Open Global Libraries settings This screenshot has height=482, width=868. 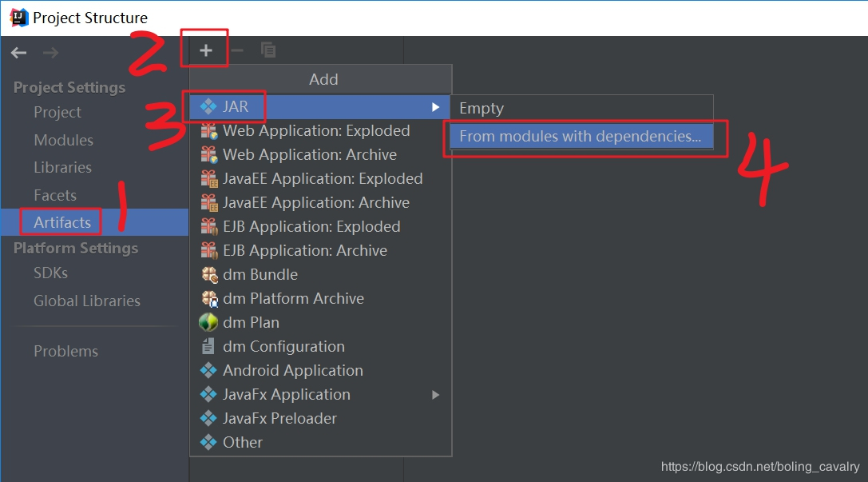coord(87,301)
